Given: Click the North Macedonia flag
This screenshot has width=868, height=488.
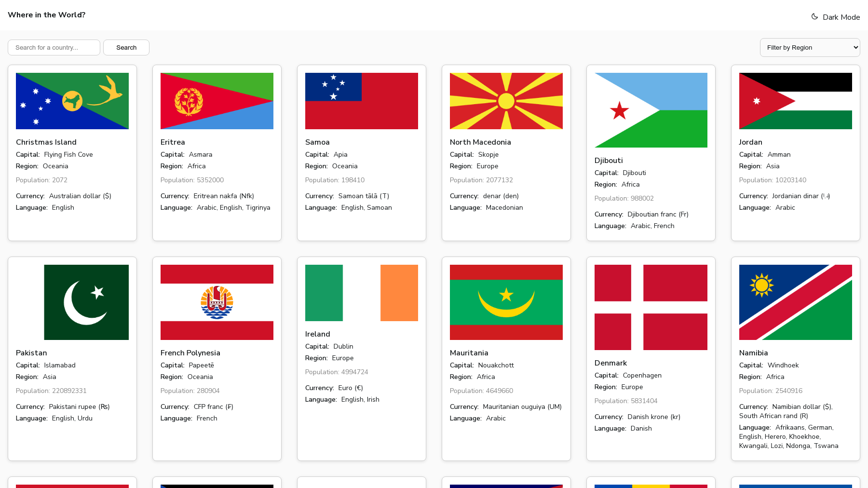Looking at the screenshot, I should [x=506, y=101].
